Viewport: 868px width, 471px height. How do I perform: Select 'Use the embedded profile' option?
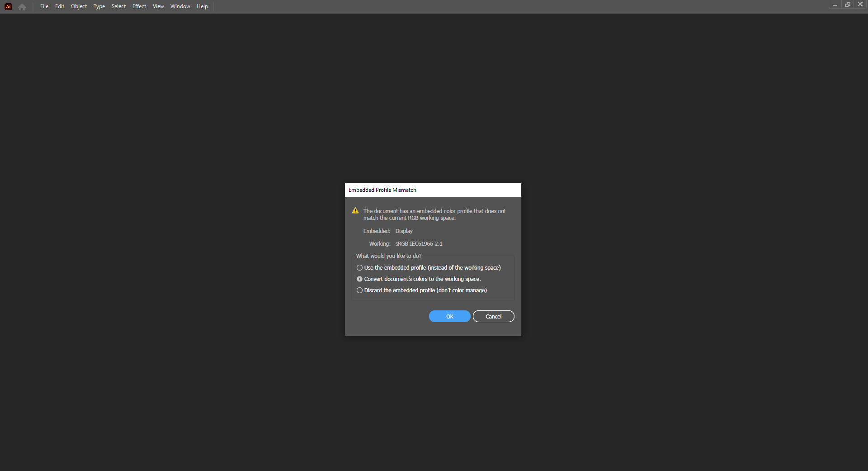pyautogui.click(x=359, y=267)
